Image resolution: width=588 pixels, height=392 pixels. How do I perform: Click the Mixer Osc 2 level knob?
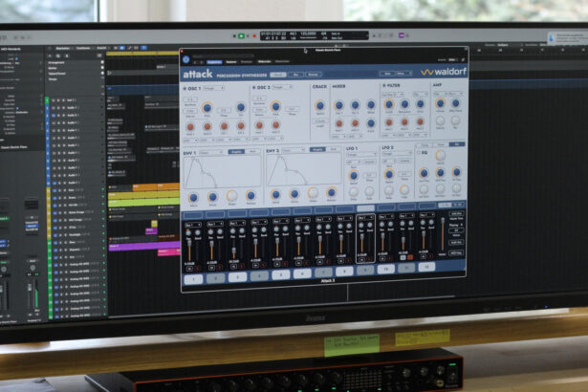tap(355, 104)
